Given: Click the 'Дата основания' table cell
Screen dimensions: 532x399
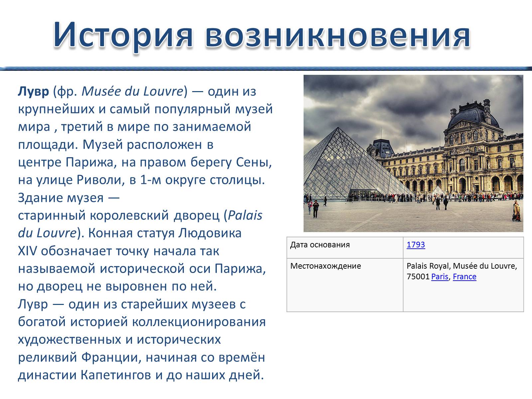Looking at the screenshot, I should [345, 247].
